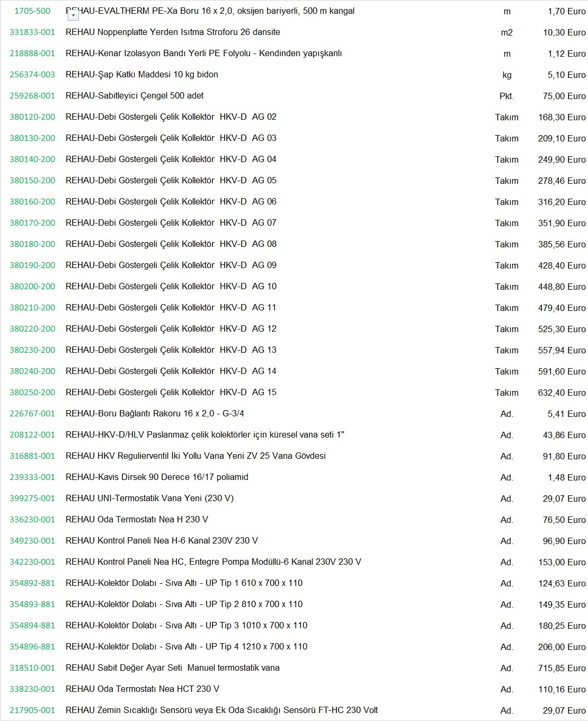The width and height of the screenshot is (588, 721).
Task: Select REHAU-Şap Katkı Maddesi 10 kg bidon
Action: (x=142, y=75)
